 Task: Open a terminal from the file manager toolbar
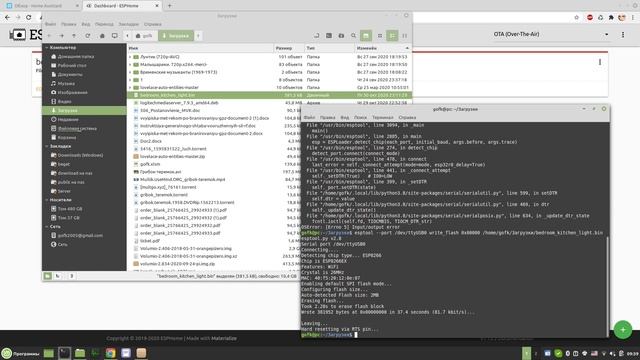(x=329, y=36)
